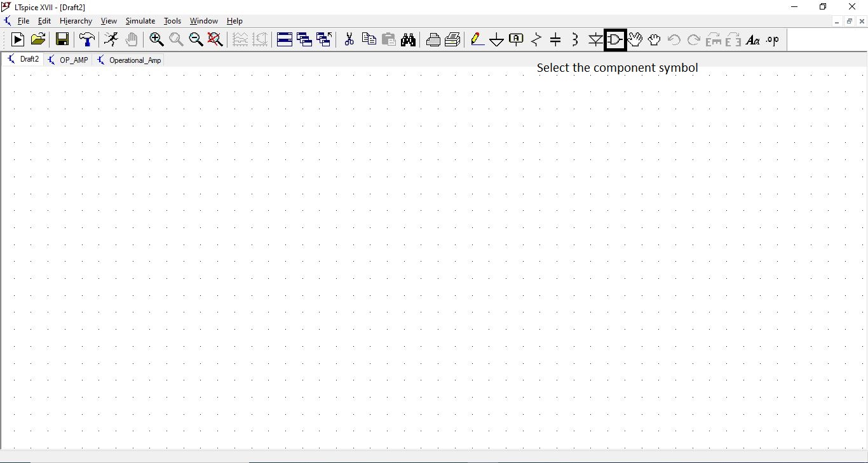Cascade windows using toolbar icon
The image size is (868, 463).
304,40
